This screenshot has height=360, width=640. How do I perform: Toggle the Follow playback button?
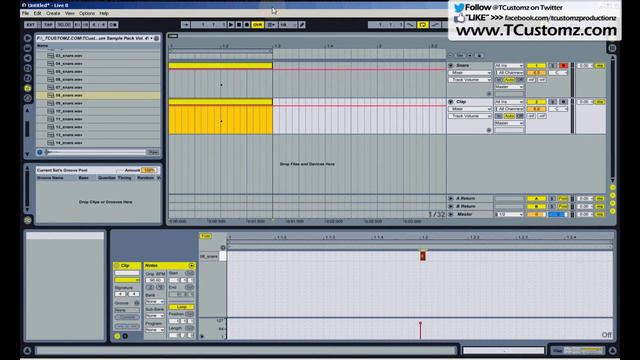[185, 25]
